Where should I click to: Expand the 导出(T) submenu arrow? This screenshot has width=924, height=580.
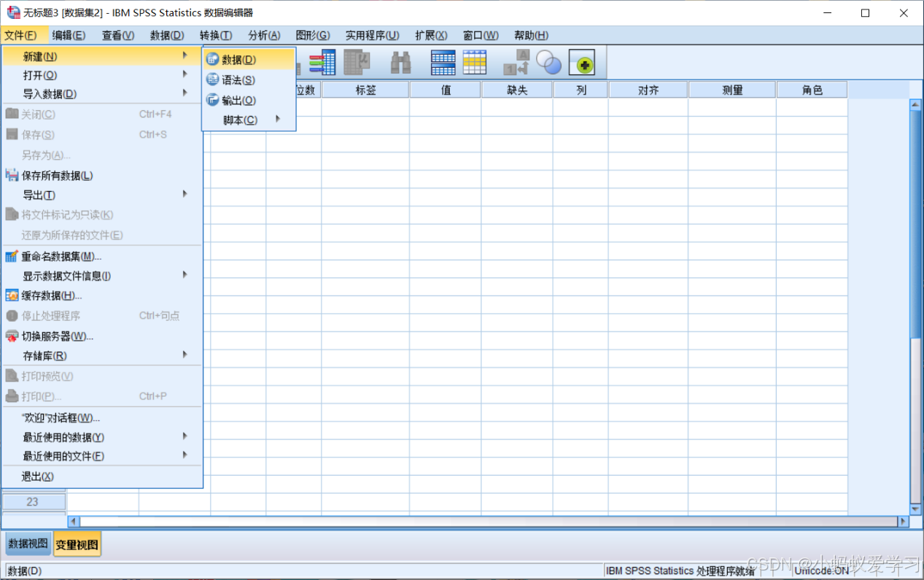tap(185, 194)
